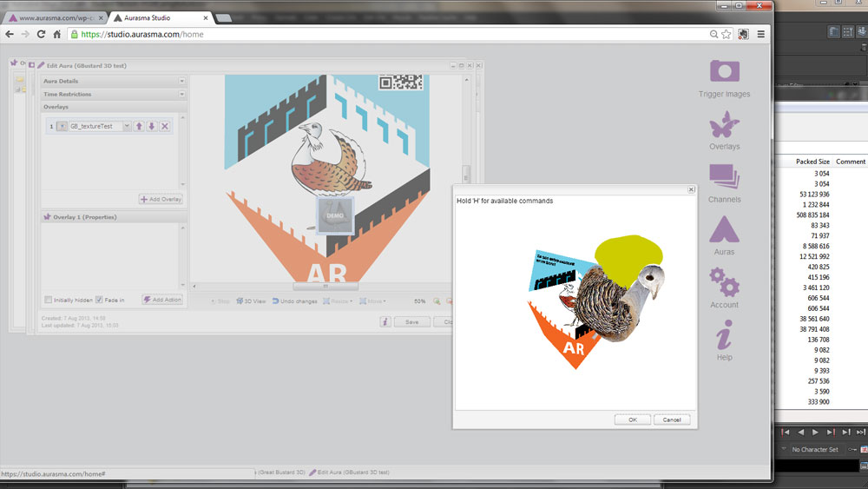868x489 pixels.
Task: Switch to the Aurasma Studio browser tab
Action: coord(159,17)
